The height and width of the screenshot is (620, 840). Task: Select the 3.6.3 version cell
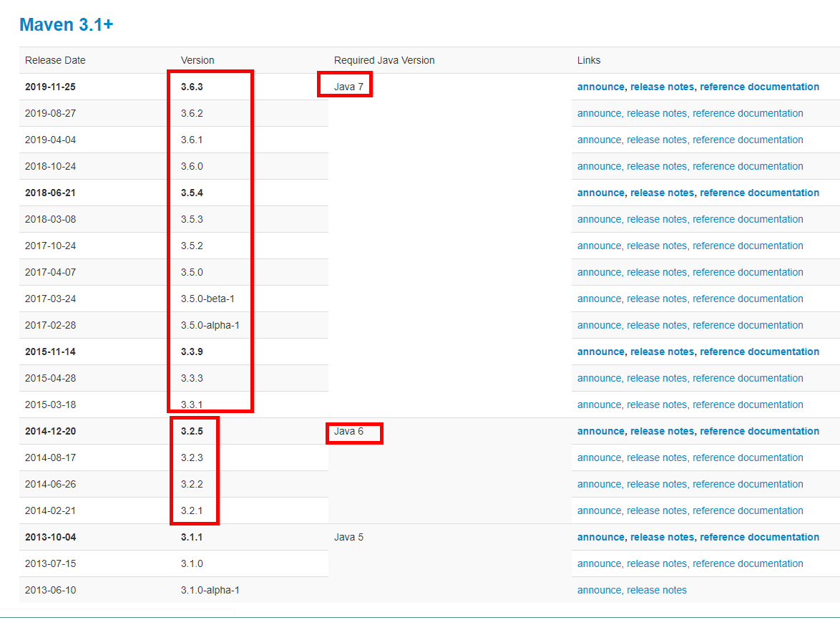(192, 87)
